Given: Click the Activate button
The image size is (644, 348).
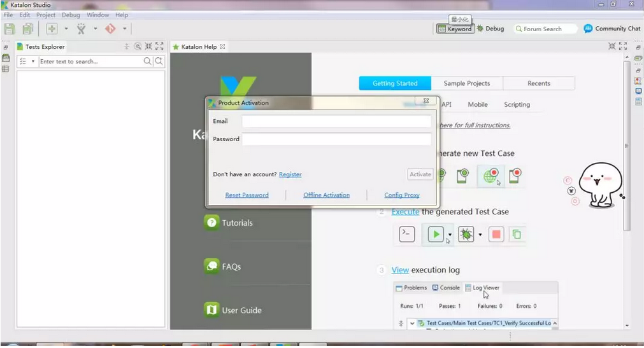Looking at the screenshot, I should (x=420, y=174).
